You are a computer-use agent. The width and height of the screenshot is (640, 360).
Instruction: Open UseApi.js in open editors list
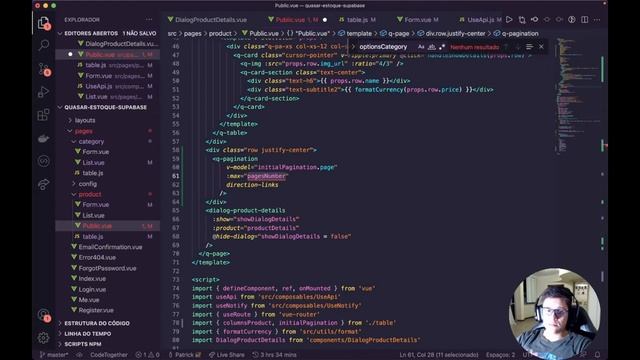(108, 86)
